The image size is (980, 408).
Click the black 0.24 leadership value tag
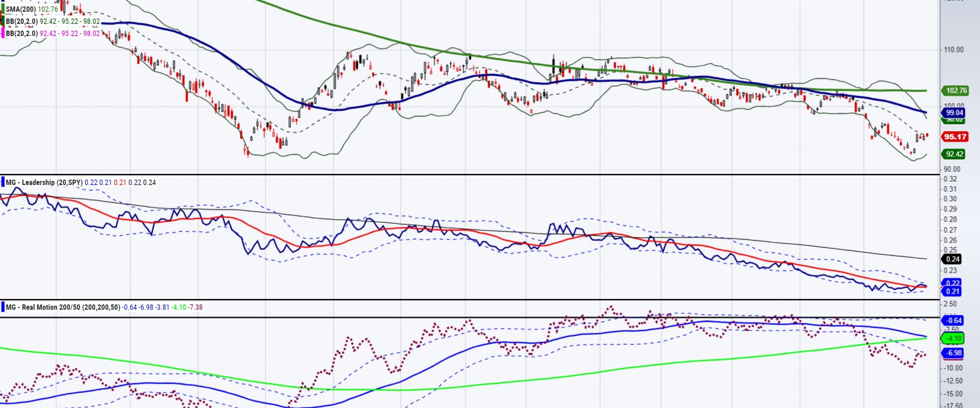(x=952, y=259)
